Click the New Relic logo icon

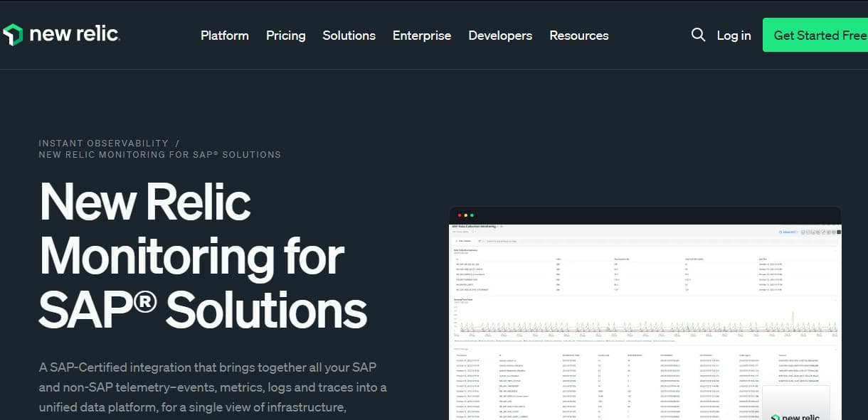pos(13,35)
